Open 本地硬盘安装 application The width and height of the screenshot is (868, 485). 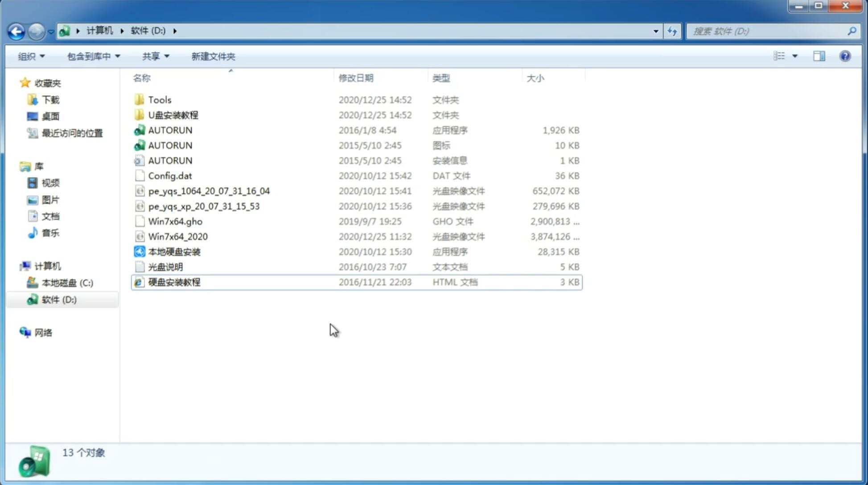tap(174, 251)
